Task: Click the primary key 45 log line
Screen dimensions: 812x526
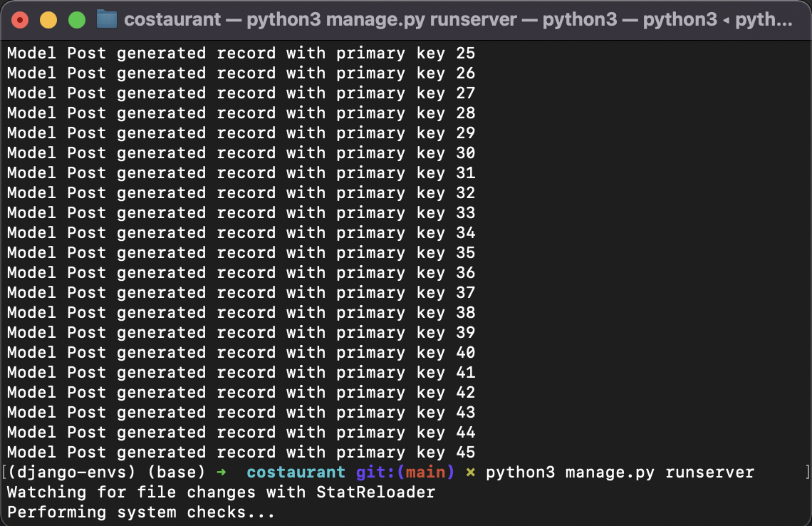Action: click(239, 452)
